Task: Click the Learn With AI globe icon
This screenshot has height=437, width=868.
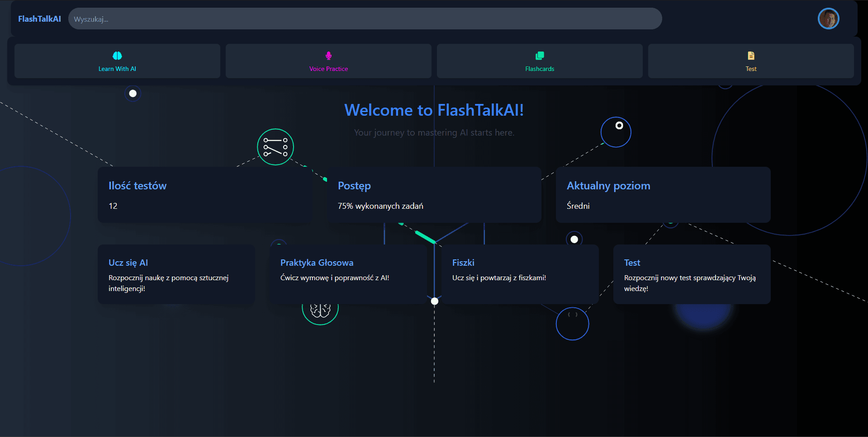Action: (117, 56)
